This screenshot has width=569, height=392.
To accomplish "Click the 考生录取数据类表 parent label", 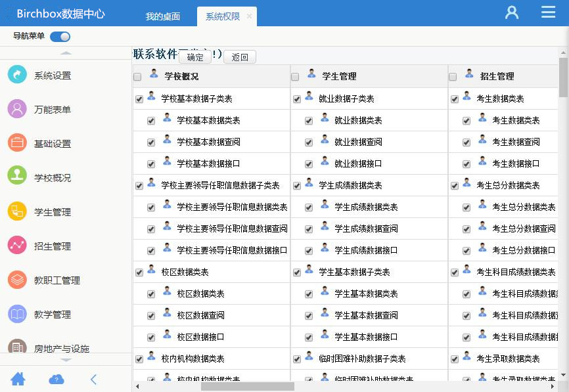I will 508,359.
